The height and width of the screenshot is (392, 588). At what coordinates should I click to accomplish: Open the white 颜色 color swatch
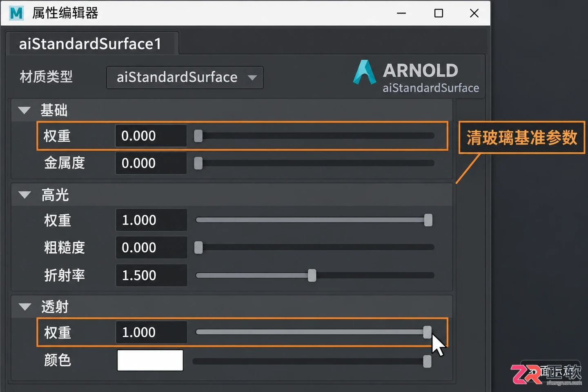tap(150, 360)
